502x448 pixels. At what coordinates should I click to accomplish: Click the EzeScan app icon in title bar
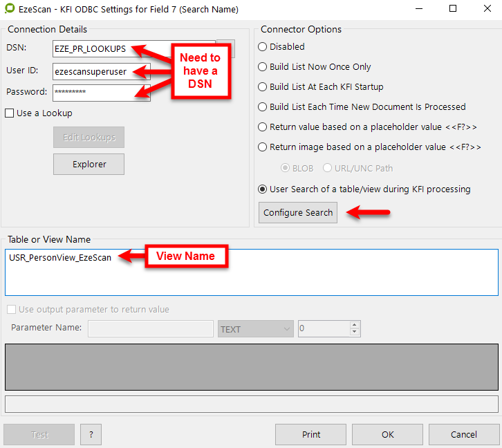[x=9, y=10]
